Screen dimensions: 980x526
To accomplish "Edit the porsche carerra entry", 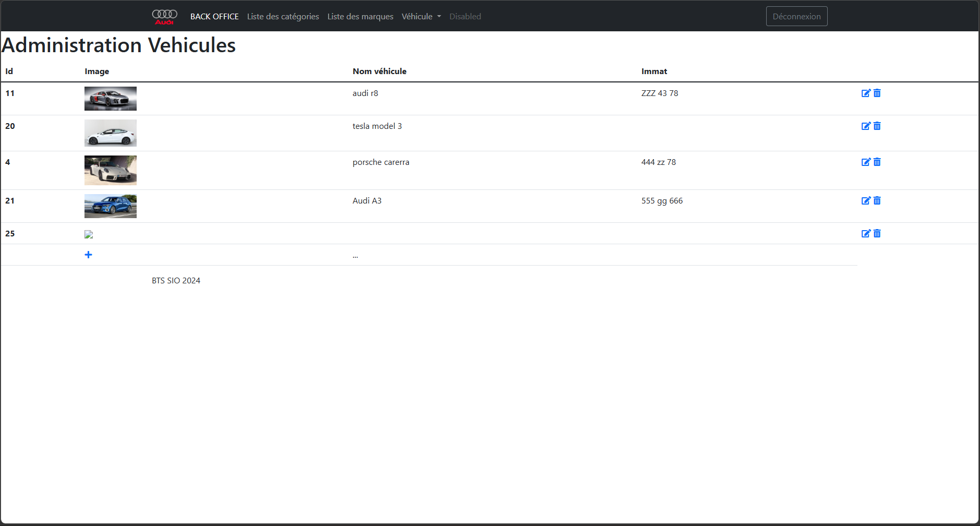I will point(866,162).
